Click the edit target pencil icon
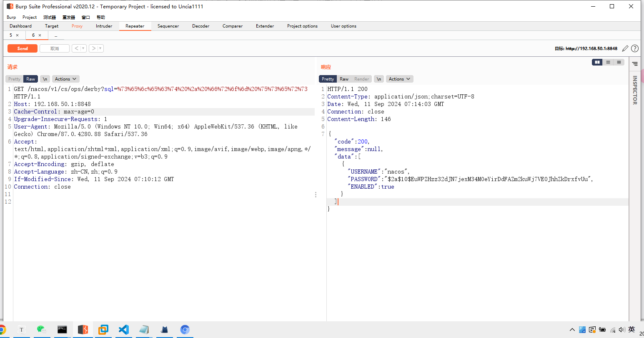 tap(625, 48)
